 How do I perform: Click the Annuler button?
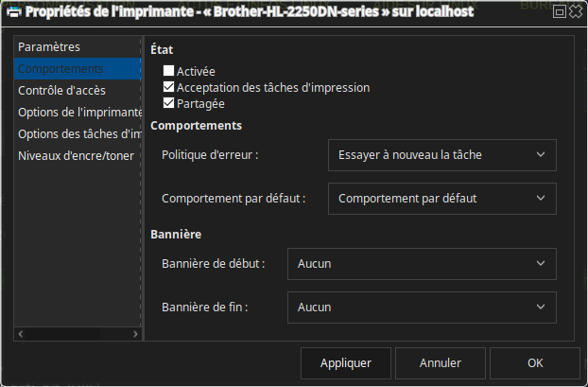(x=441, y=362)
